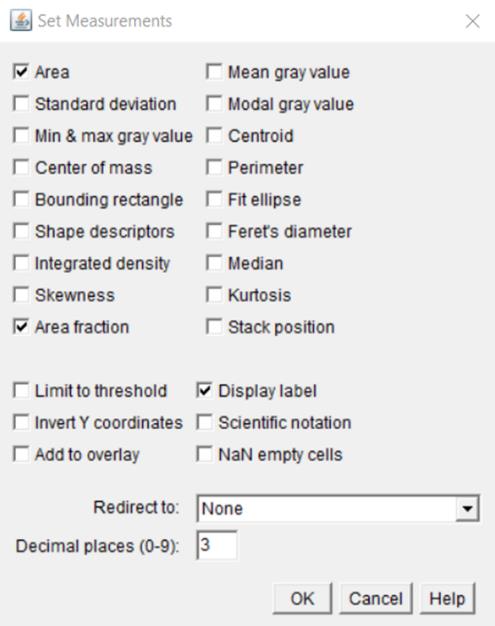Confirm settings with the OK button
Image resolution: width=495 pixels, height=626 pixels.
pos(302,598)
